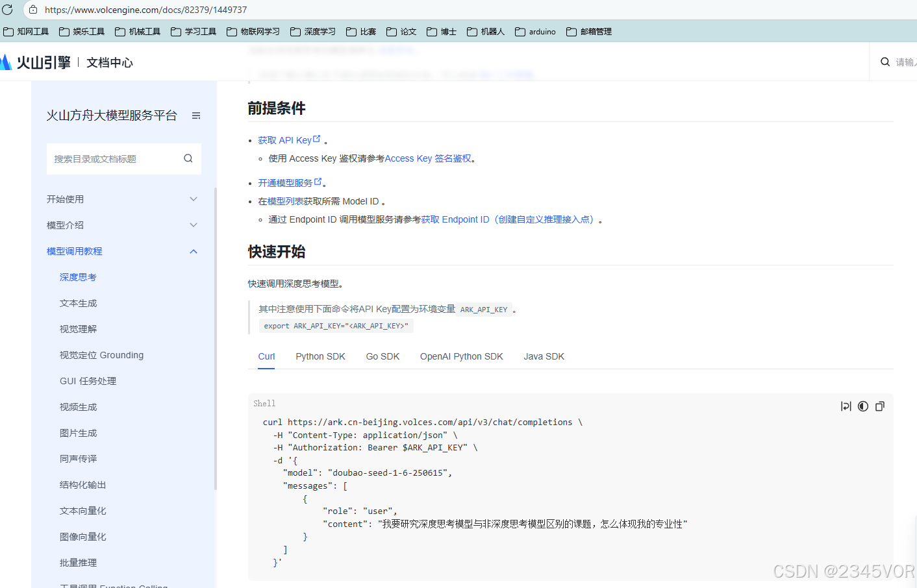Image resolution: width=917 pixels, height=588 pixels.
Task: Select 文本生成 in sidebar
Action: [78, 303]
